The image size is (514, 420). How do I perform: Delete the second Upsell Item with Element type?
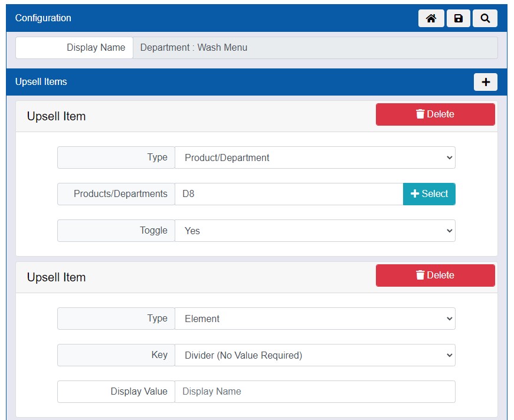[435, 275]
